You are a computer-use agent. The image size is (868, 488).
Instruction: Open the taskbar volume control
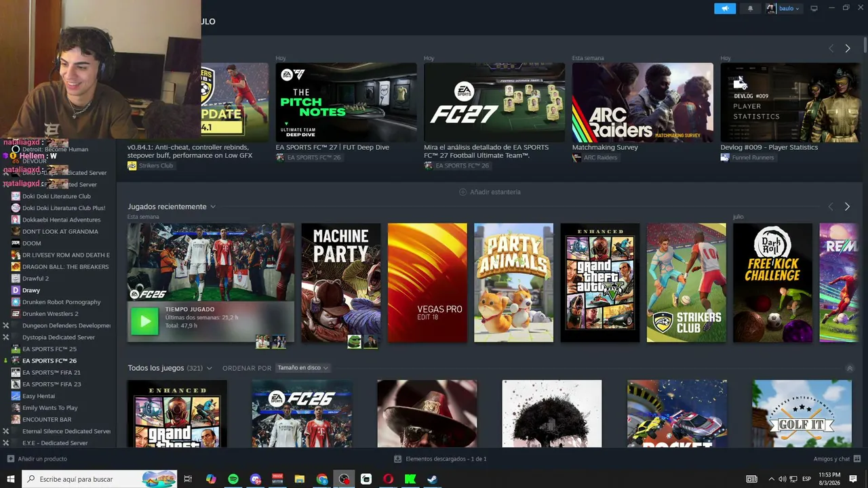pos(783,479)
